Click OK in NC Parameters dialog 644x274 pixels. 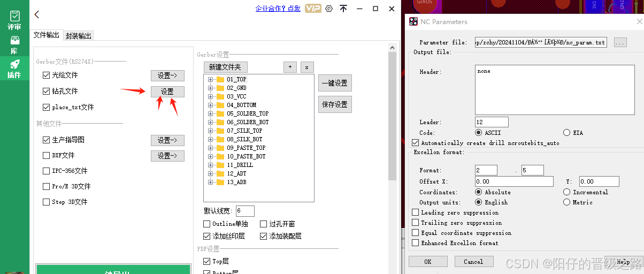point(428,262)
